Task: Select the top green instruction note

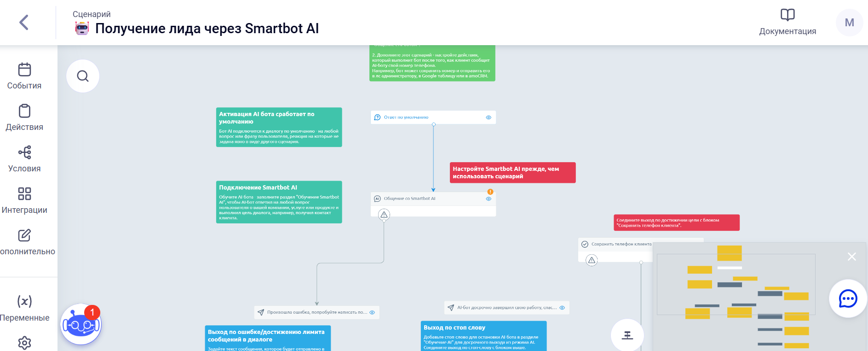Action: point(432,63)
